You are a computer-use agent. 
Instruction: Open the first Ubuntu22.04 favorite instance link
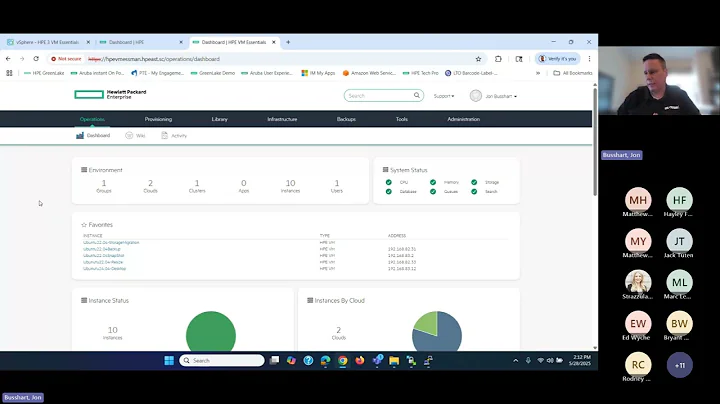[111, 242]
